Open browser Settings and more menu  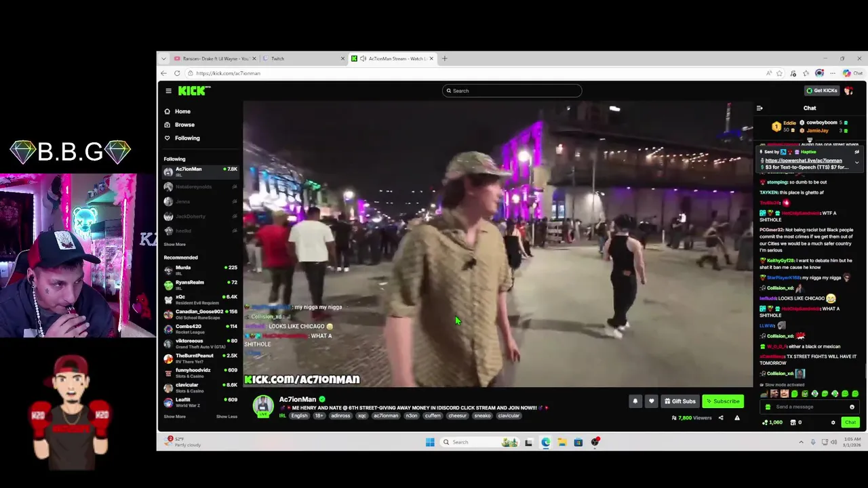(833, 73)
